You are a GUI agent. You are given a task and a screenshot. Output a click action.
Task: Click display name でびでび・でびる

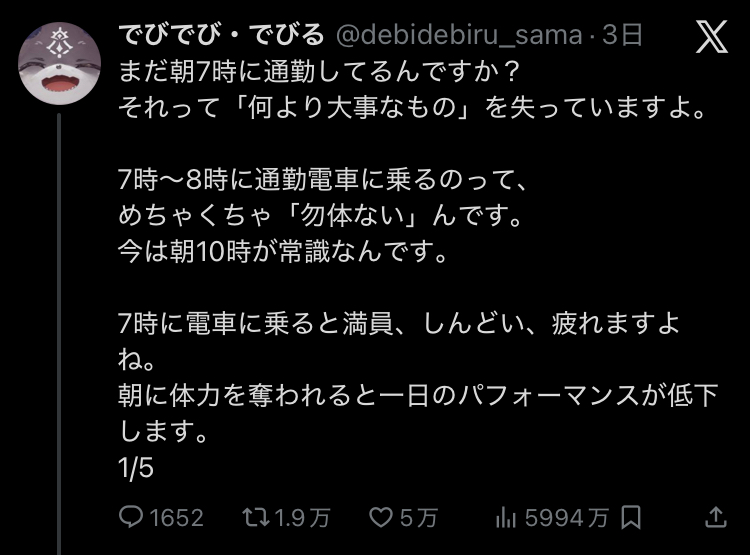220,36
